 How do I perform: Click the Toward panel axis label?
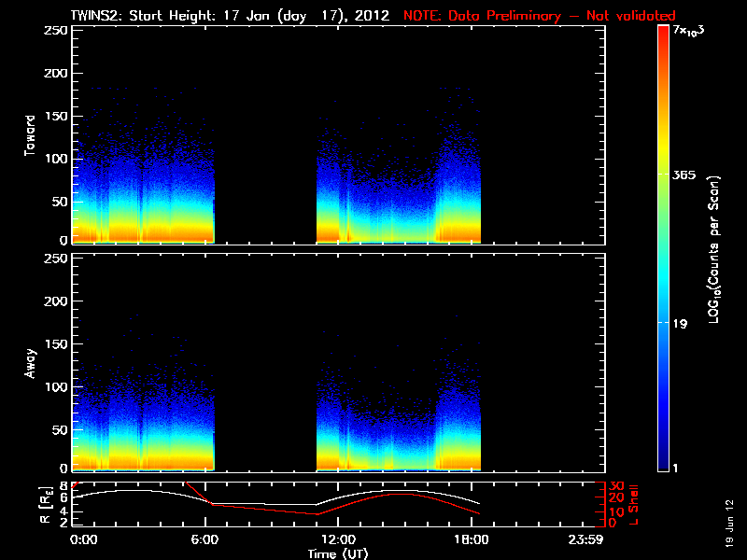coord(31,134)
